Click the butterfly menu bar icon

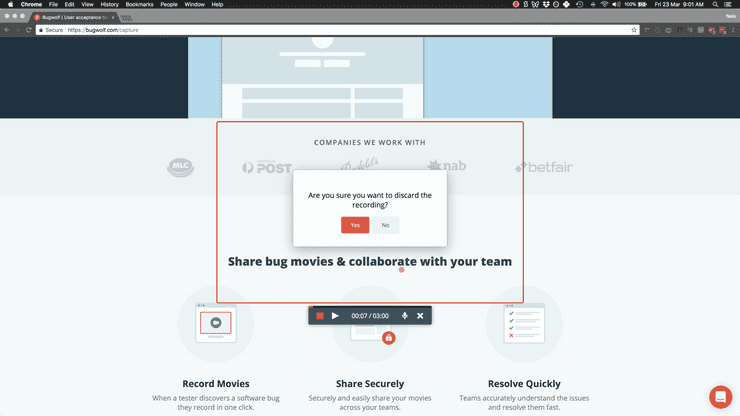[x=535, y=4]
